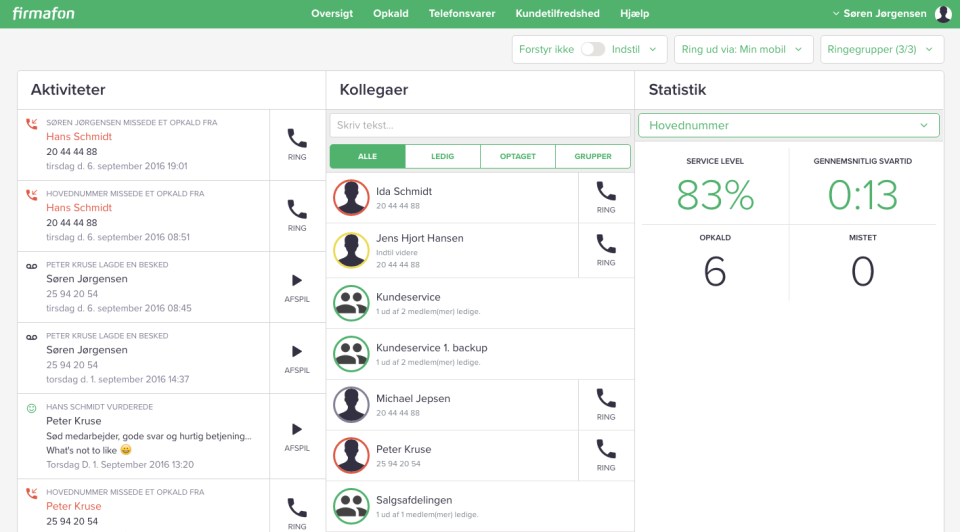Click the Statistik panel heading

click(x=677, y=89)
